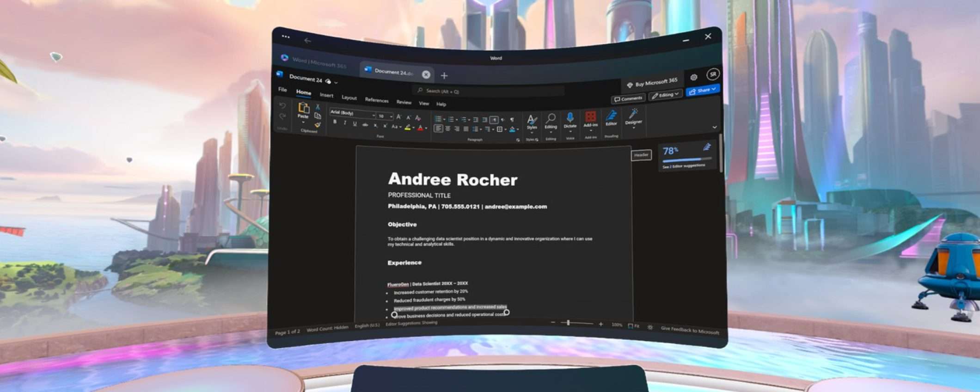Click Buy Microsoft 365
Image resolution: width=980 pixels, height=392 pixels.
point(652,83)
